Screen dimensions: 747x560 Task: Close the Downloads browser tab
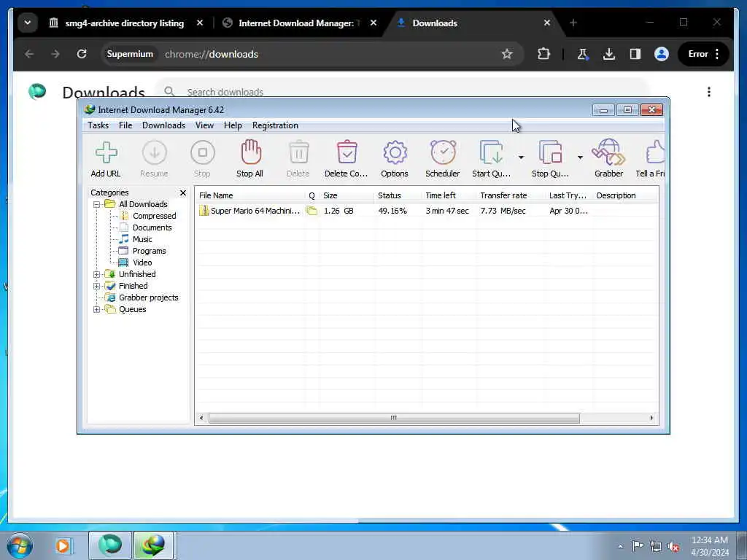547,23
